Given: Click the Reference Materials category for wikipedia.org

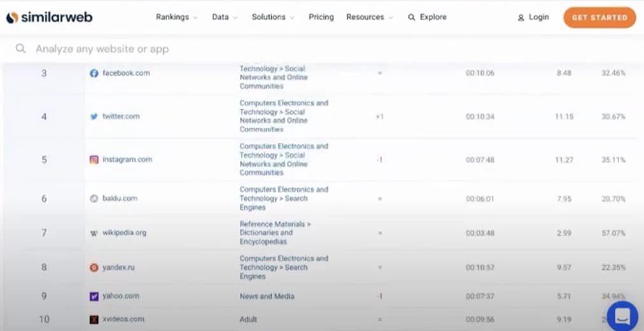Looking at the screenshot, I should [x=275, y=233].
